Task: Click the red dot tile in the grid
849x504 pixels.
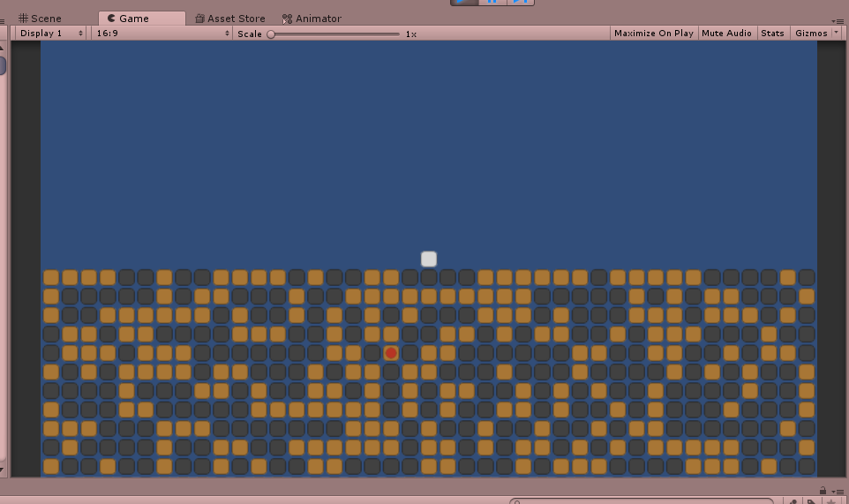Action: tap(391, 353)
